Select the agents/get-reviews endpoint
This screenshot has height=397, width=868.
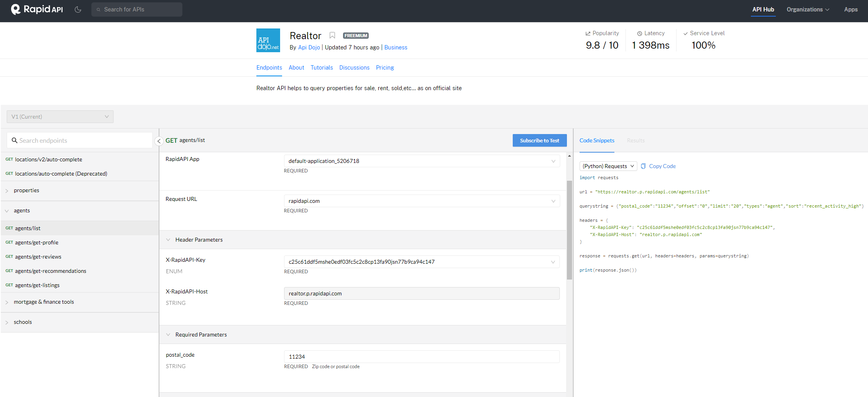pyautogui.click(x=80, y=257)
